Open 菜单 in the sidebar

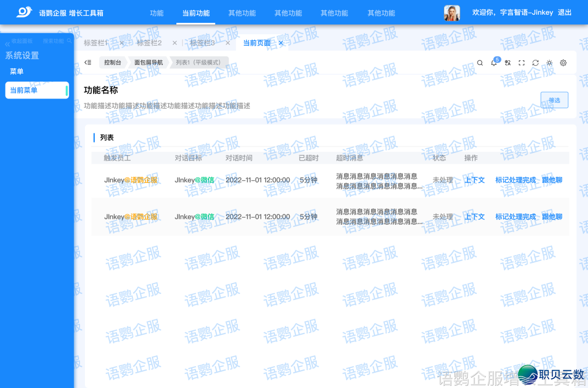click(x=16, y=71)
